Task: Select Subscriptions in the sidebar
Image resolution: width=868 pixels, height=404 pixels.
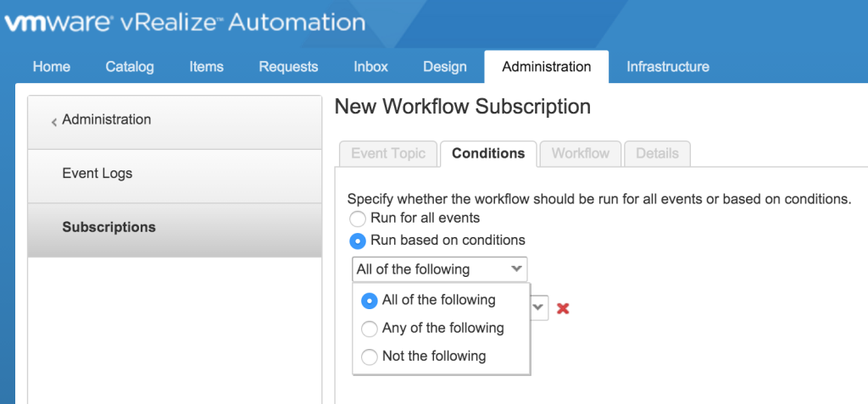Action: [x=175, y=230]
